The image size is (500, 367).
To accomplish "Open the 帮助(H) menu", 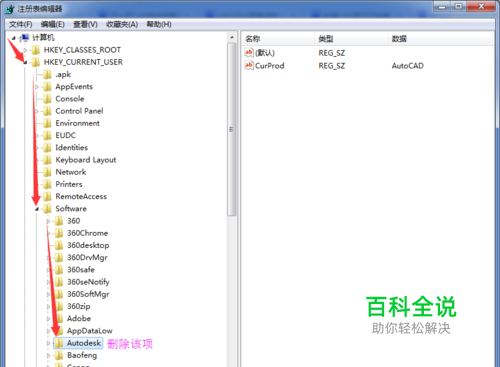I will [159, 24].
